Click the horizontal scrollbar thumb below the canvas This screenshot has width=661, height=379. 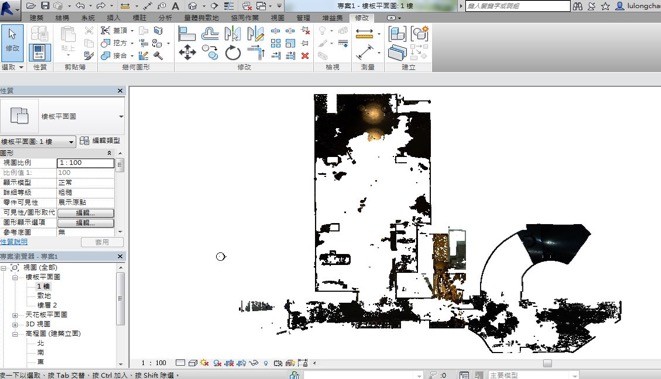547,363
